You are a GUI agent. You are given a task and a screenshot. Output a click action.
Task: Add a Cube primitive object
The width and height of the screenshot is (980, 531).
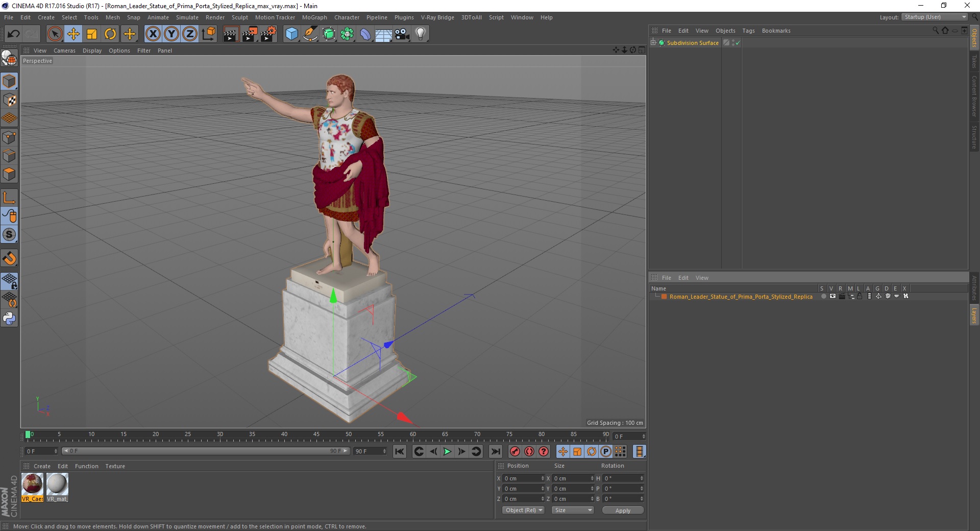[x=291, y=34]
